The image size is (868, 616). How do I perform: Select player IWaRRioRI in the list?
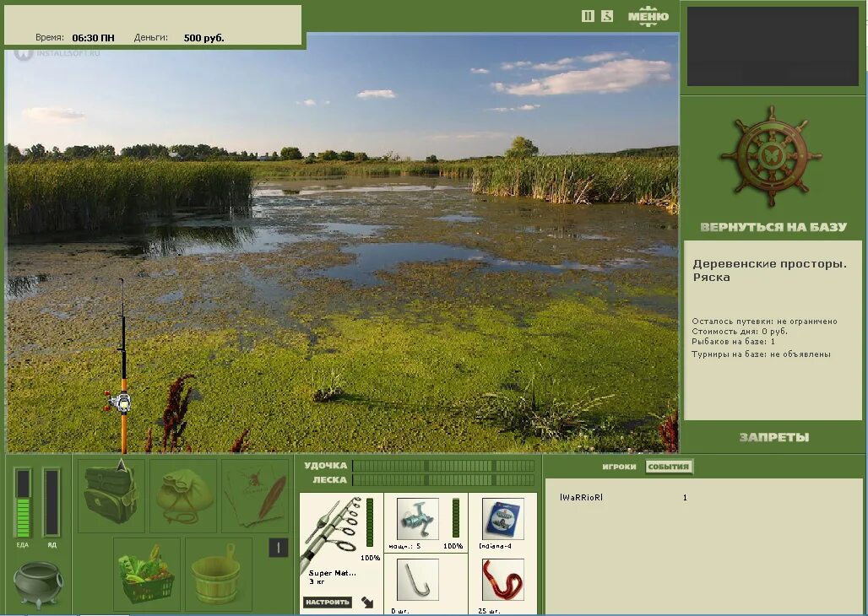[581, 498]
